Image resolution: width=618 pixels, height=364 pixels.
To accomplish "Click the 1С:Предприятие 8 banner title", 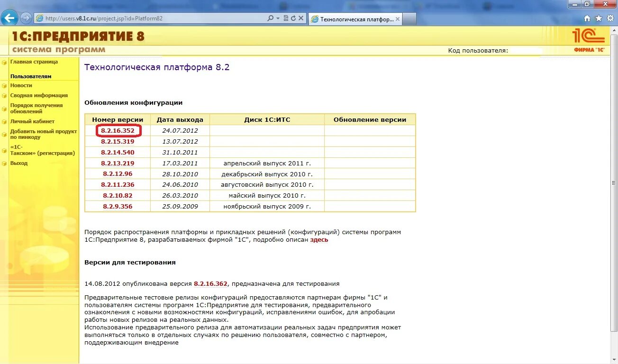I will pos(78,36).
